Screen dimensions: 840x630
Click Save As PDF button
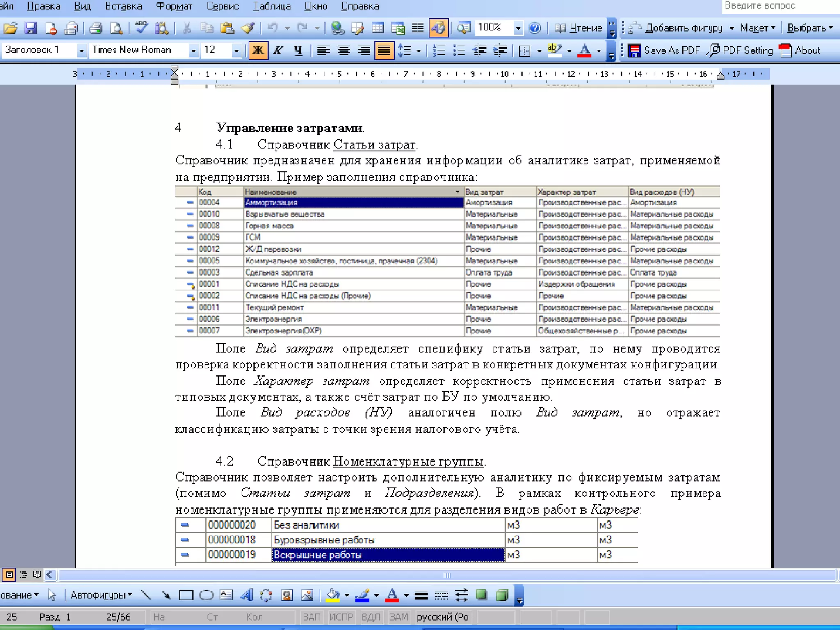click(664, 50)
